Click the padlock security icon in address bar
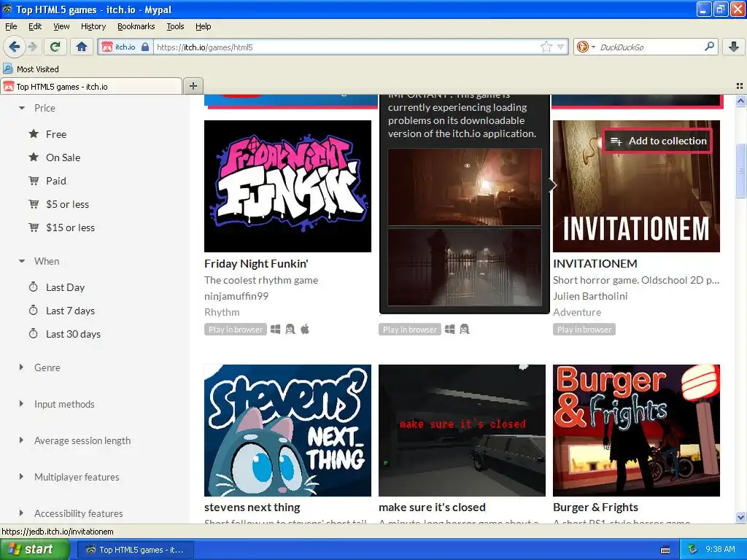 [x=145, y=47]
